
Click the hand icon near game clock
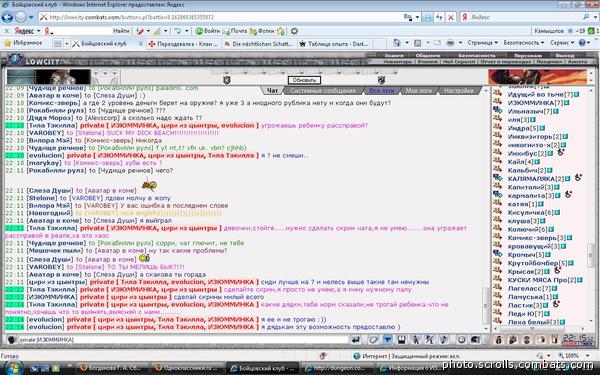tap(541, 339)
